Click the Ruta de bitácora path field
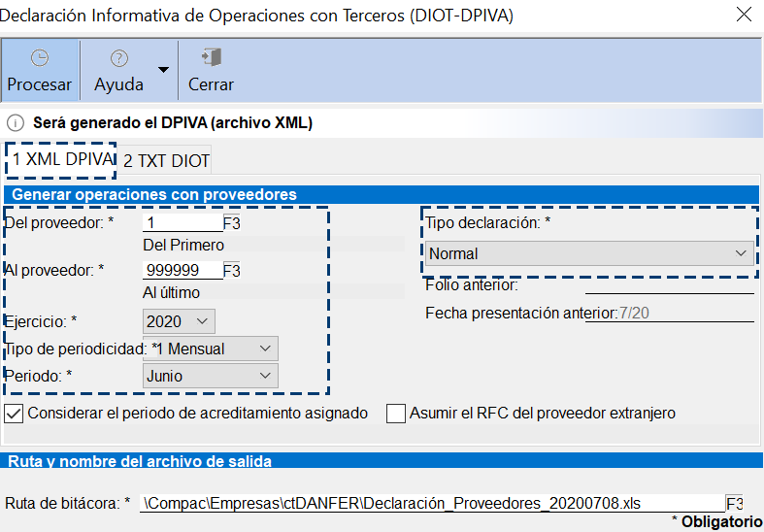 (x=431, y=503)
